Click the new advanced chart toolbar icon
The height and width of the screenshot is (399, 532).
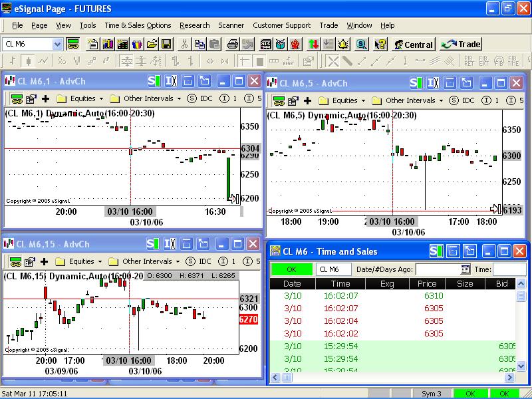pyautogui.click(x=108, y=44)
